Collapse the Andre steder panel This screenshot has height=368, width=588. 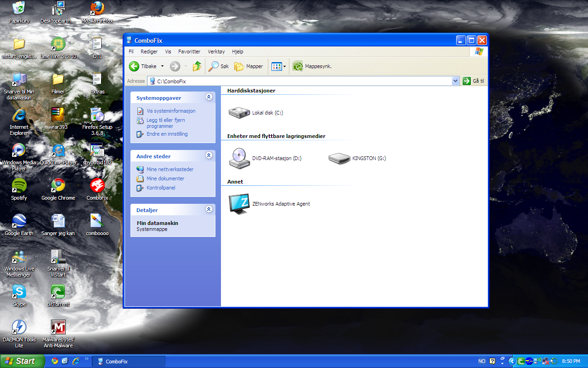click(209, 155)
